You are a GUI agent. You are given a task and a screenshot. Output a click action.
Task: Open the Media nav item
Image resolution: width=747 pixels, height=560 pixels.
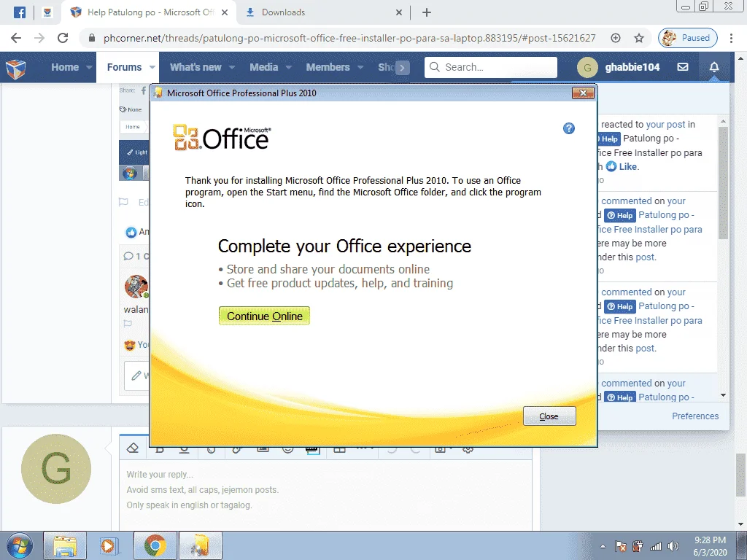pyautogui.click(x=263, y=67)
